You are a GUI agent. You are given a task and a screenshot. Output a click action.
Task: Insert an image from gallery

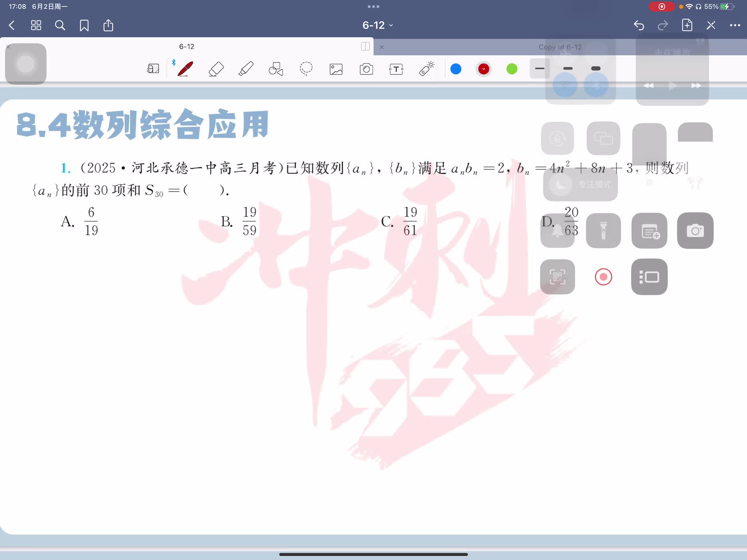tap(336, 69)
